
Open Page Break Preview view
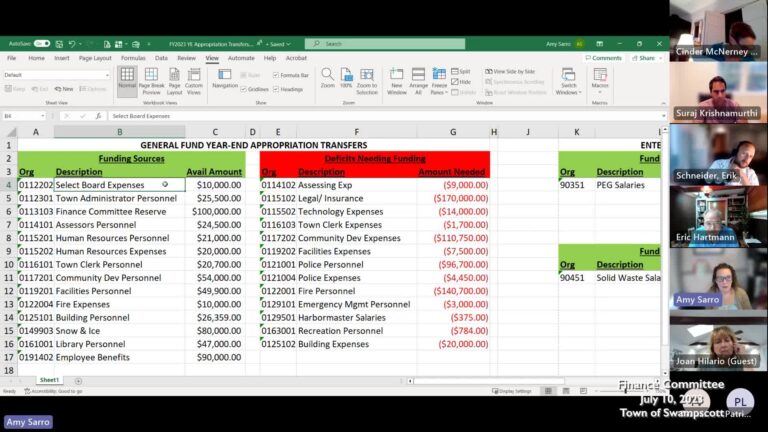pos(152,80)
